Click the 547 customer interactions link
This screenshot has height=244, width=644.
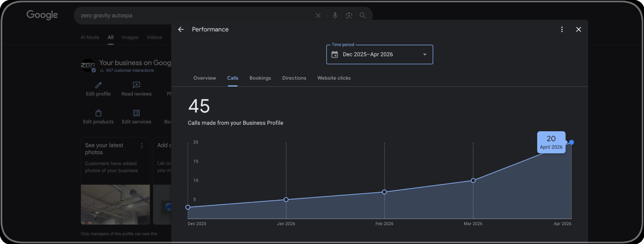coord(130,71)
